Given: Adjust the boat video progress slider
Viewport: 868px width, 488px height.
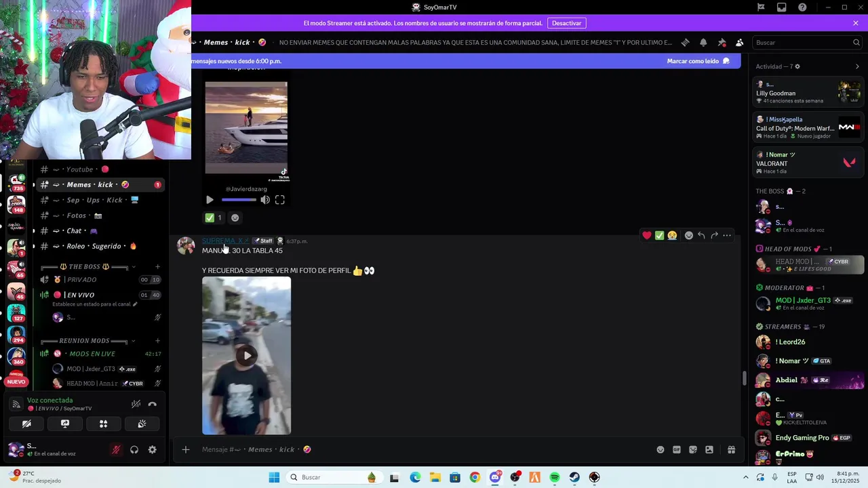Looking at the screenshot, I should [x=239, y=199].
